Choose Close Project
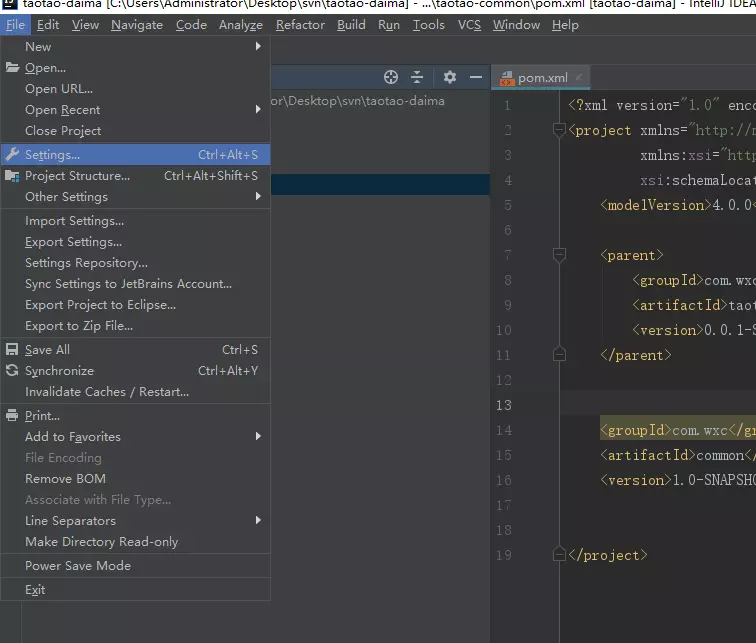Viewport: 756px width, 643px height. [x=135, y=131]
